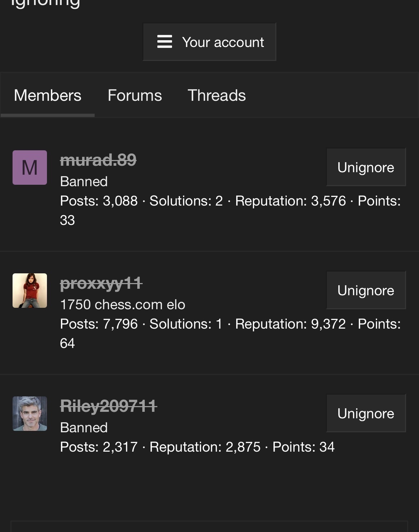Click the 1750 chess.com elo user title
Viewport: 419px width, 532px height.
[x=123, y=304]
